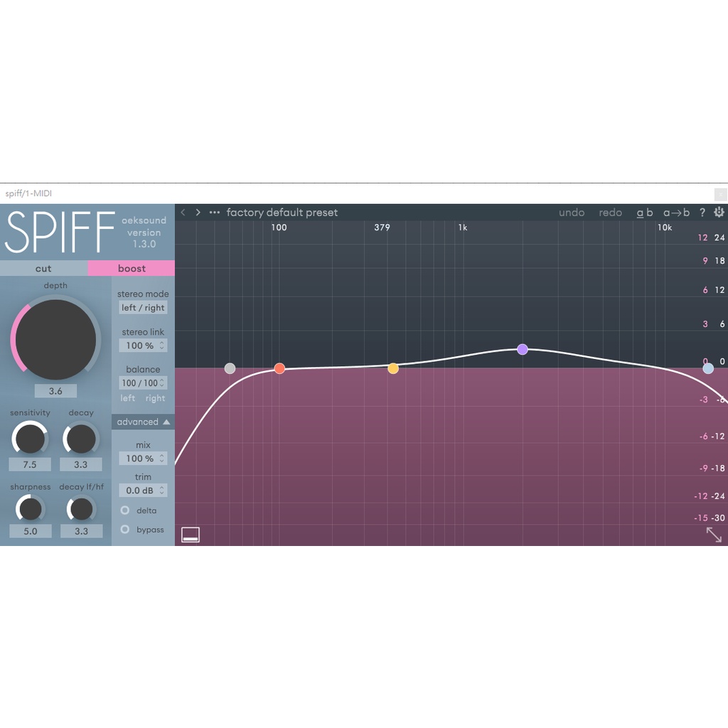Collapse the advanced panel
This screenshot has width=728, height=728.
(x=142, y=422)
